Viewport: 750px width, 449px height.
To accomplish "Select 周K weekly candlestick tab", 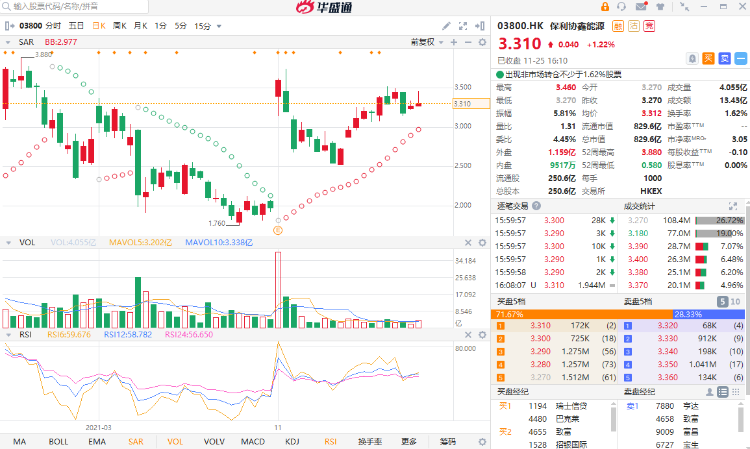I will coord(120,26).
